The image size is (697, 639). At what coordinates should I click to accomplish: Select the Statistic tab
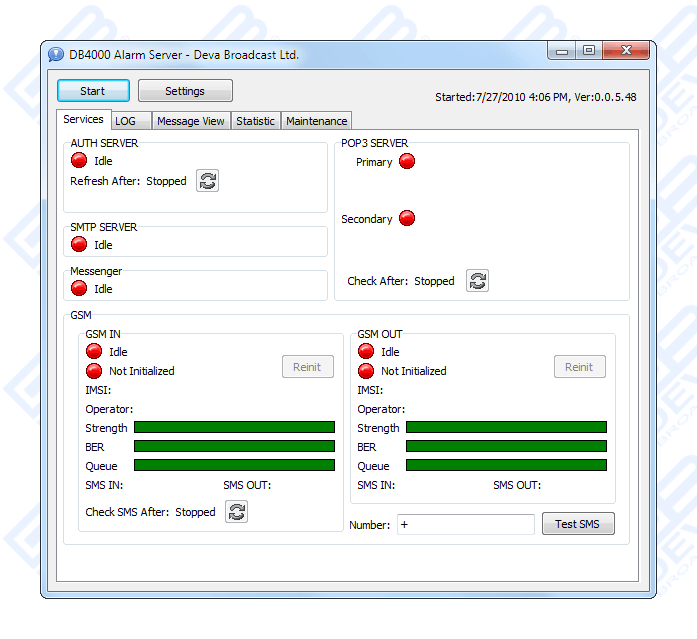coord(255,121)
